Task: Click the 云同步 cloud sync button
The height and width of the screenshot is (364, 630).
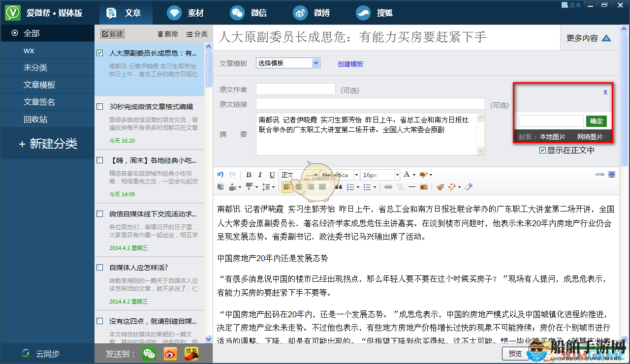Action: click(41, 354)
